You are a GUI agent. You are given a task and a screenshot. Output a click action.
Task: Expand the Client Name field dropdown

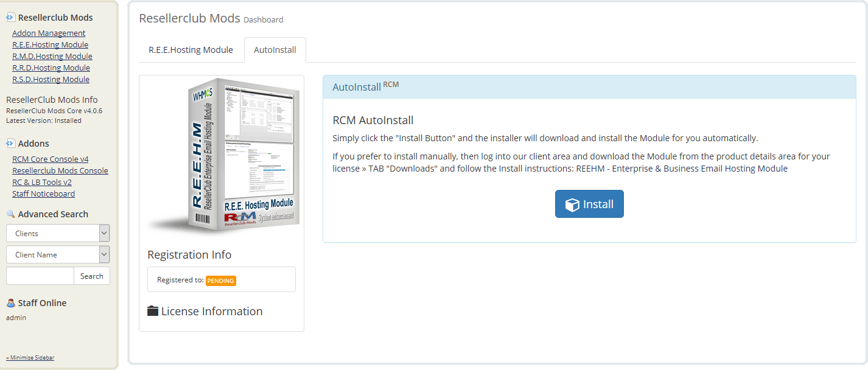coord(58,254)
